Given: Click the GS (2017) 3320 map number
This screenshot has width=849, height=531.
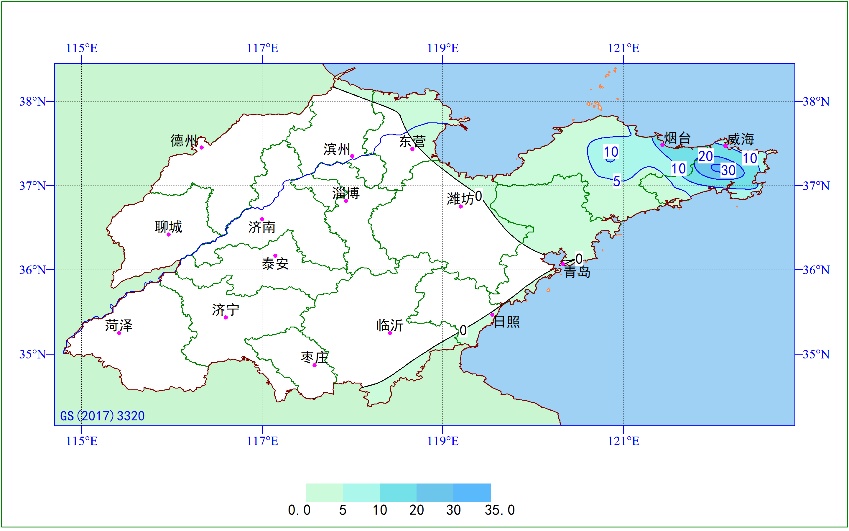Looking at the screenshot, I should click(x=102, y=416).
